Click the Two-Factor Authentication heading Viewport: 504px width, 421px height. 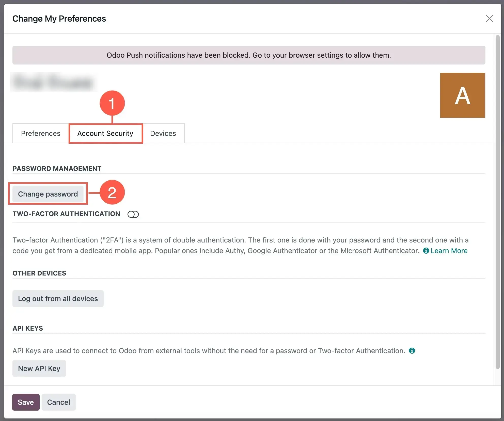click(66, 214)
